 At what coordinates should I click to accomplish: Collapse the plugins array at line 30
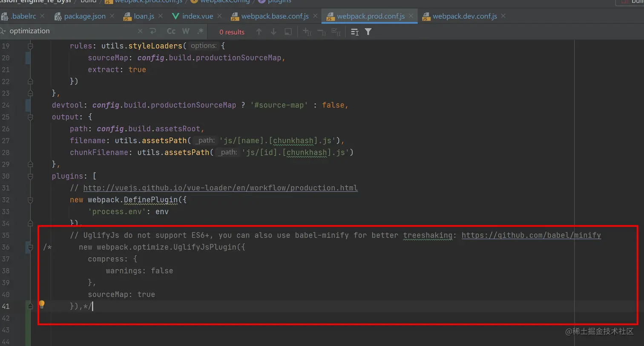point(30,176)
